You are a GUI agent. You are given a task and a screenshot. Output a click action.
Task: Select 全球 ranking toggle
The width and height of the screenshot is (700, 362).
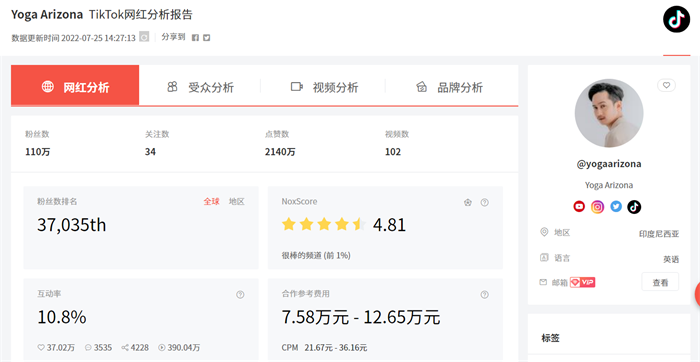click(x=212, y=201)
